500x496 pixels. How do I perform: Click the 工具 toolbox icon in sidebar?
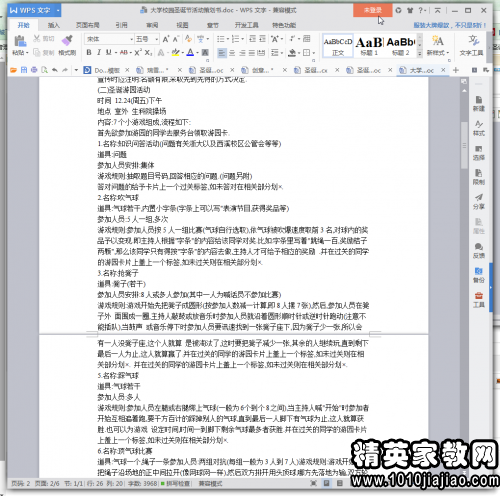[x=479, y=300]
